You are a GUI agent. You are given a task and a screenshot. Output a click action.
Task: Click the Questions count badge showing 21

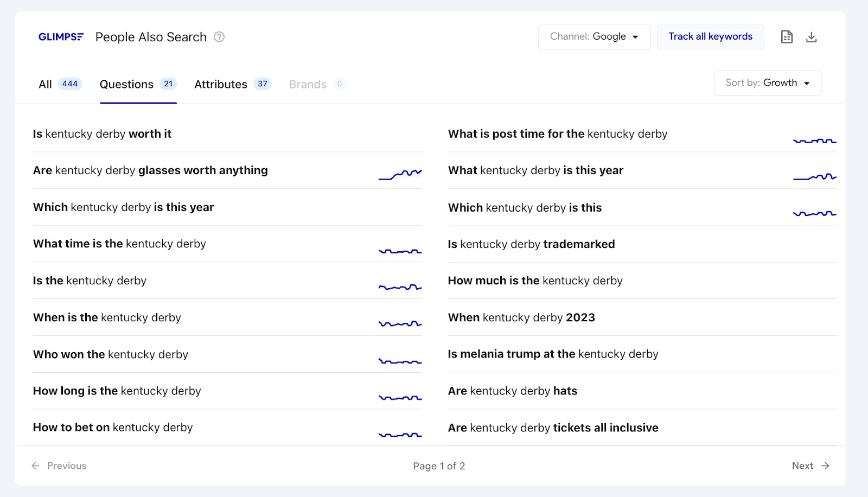[x=168, y=84]
